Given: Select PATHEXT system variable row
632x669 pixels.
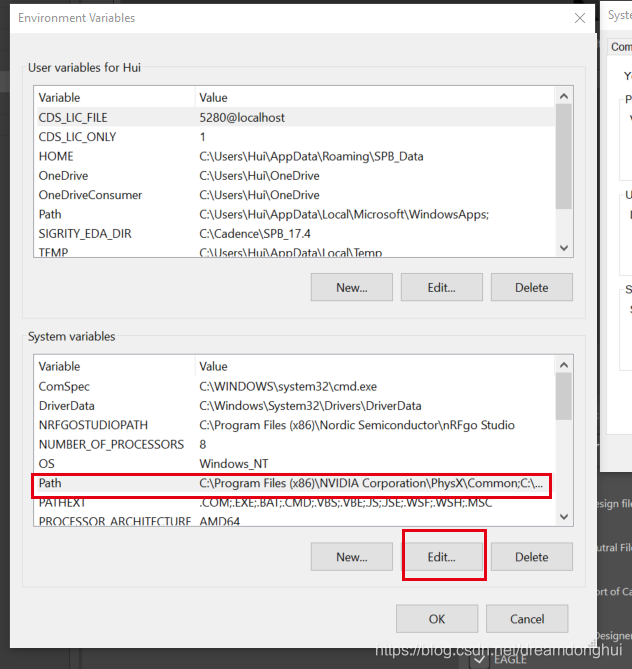Looking at the screenshot, I should tap(295, 503).
